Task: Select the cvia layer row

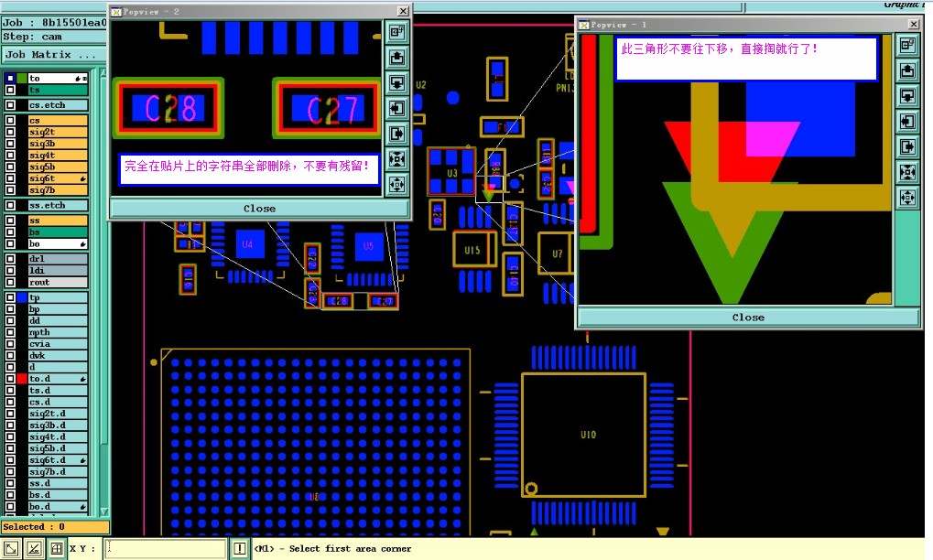Action: pos(58,344)
